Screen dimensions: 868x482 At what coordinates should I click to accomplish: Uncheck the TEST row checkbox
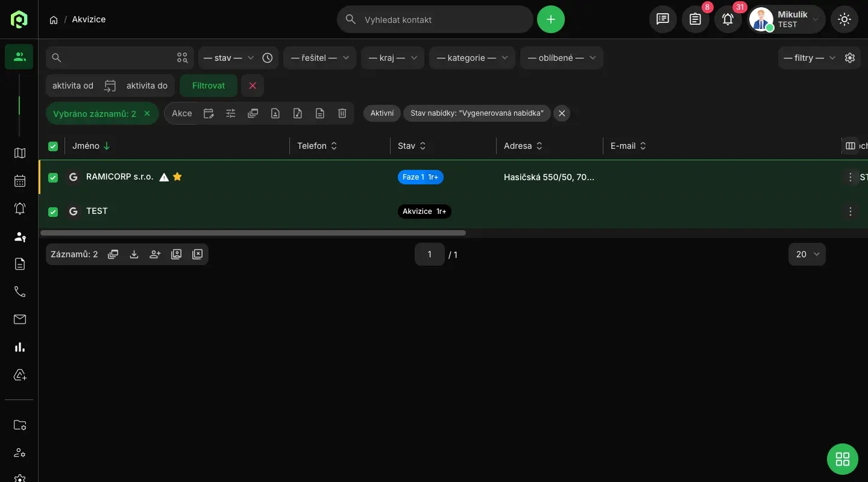[53, 211]
